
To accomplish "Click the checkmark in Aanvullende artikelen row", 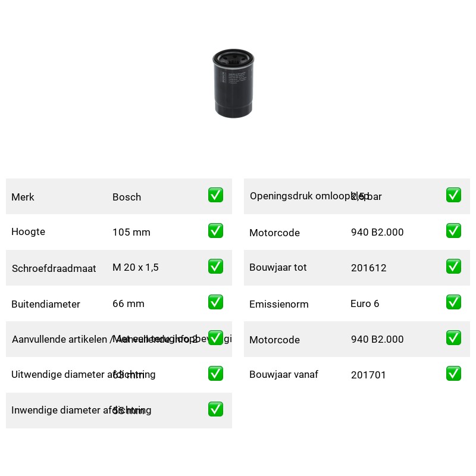I will pos(215,338).
